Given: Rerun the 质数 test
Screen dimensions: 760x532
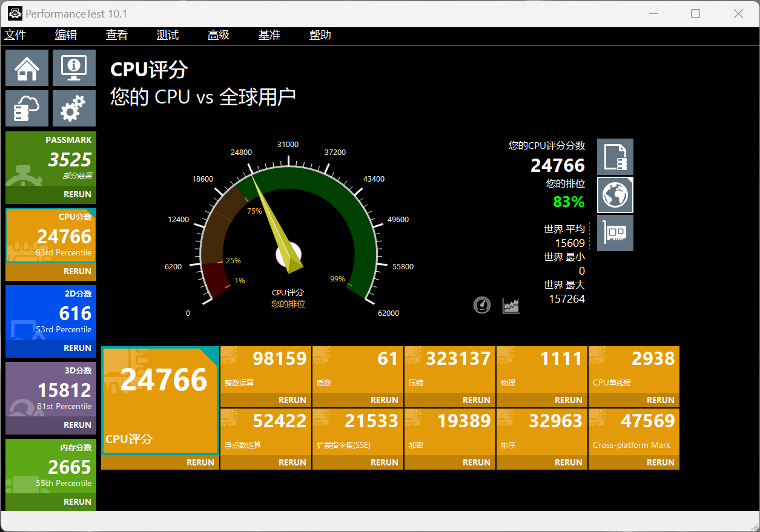Looking at the screenshot, I should (385, 401).
